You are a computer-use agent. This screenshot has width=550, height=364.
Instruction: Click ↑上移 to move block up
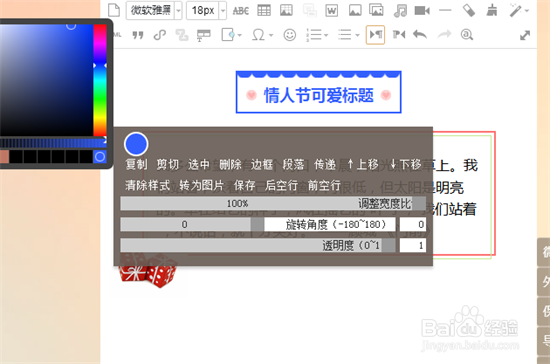363,164
